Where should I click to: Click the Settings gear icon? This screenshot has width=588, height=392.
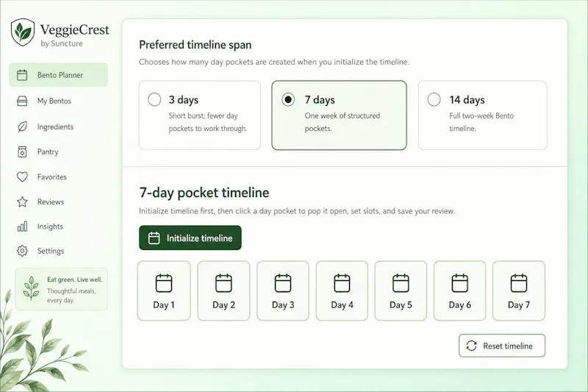(22, 251)
